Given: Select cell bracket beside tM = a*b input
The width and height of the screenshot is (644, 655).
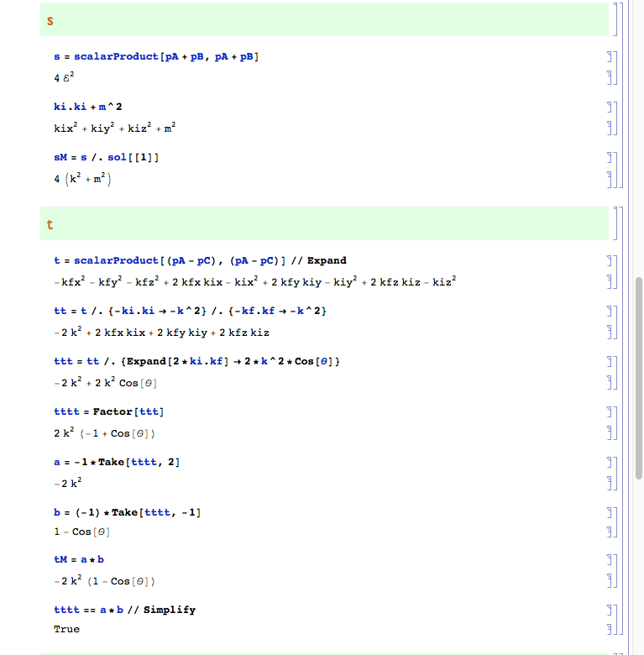Looking at the screenshot, I should (x=610, y=559).
